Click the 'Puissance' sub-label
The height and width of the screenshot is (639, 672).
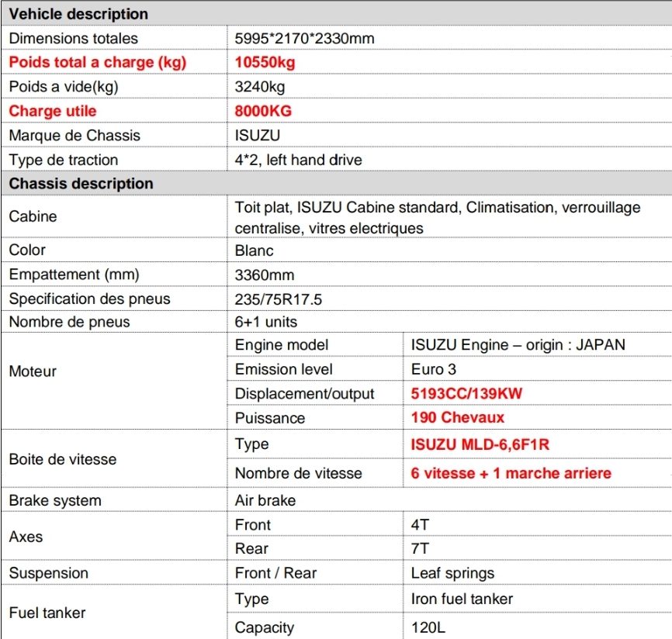pyautogui.click(x=270, y=419)
